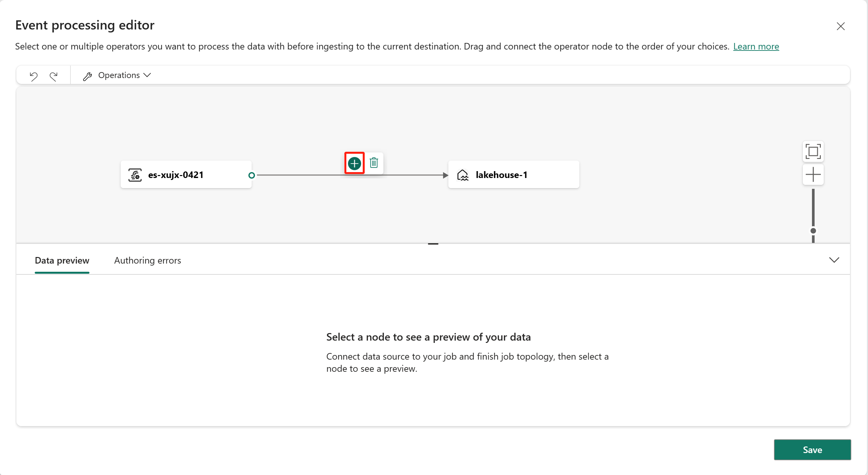Screen dimensions: 868x475
Task: Click the redo arrow icon
Action: pyautogui.click(x=53, y=75)
